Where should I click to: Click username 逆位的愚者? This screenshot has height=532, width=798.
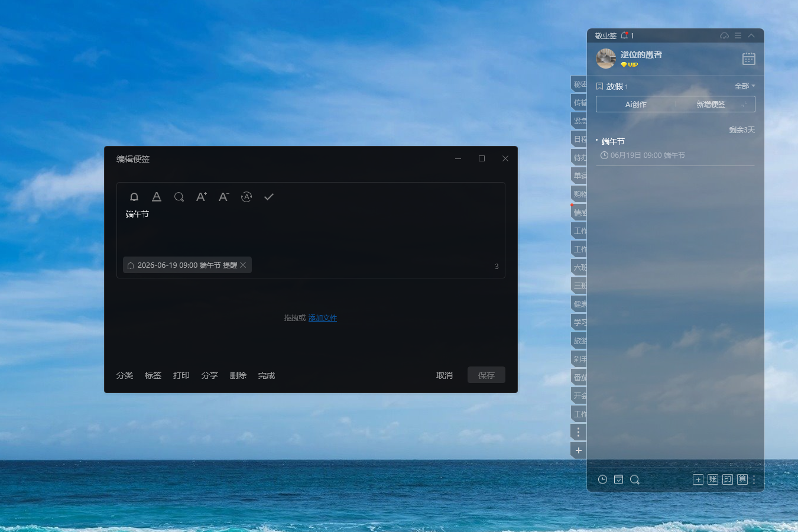pos(641,54)
